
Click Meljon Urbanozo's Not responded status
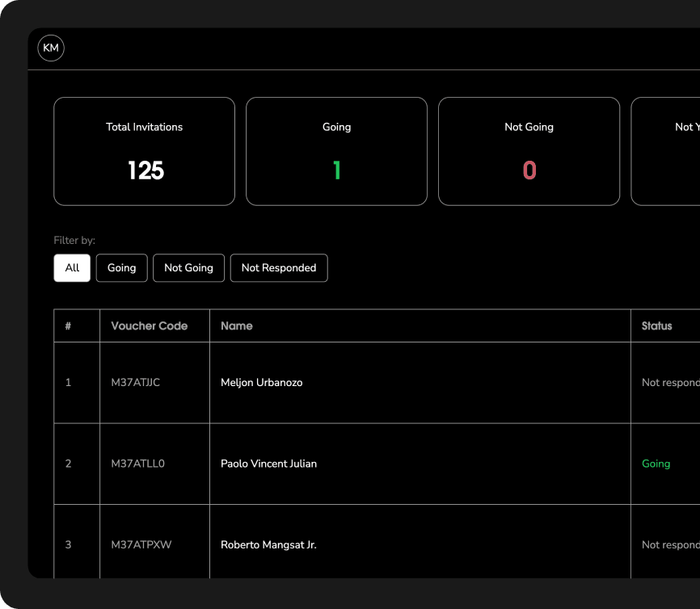coord(669,383)
